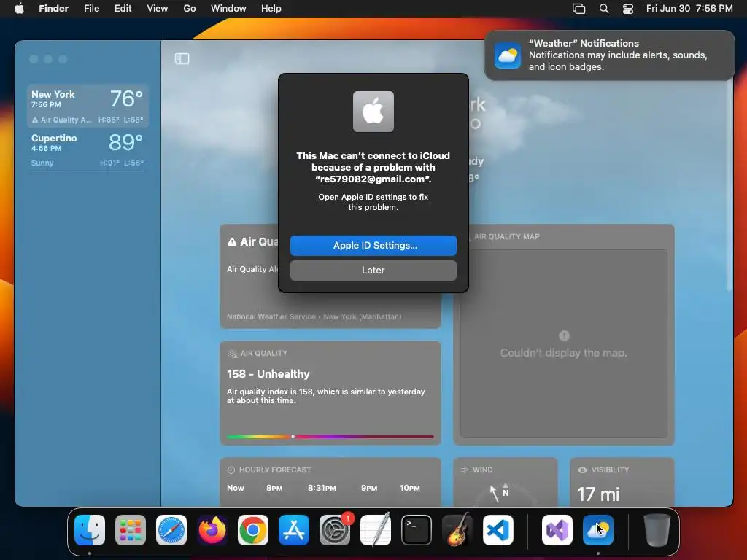Open Spotlight search in menu bar
This screenshot has width=747, height=560.
(x=603, y=9)
